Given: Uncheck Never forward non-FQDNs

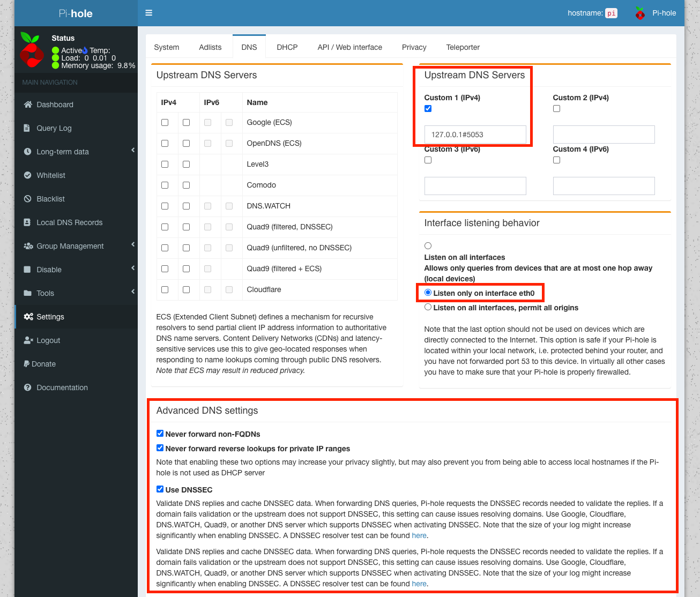Looking at the screenshot, I should click(160, 433).
